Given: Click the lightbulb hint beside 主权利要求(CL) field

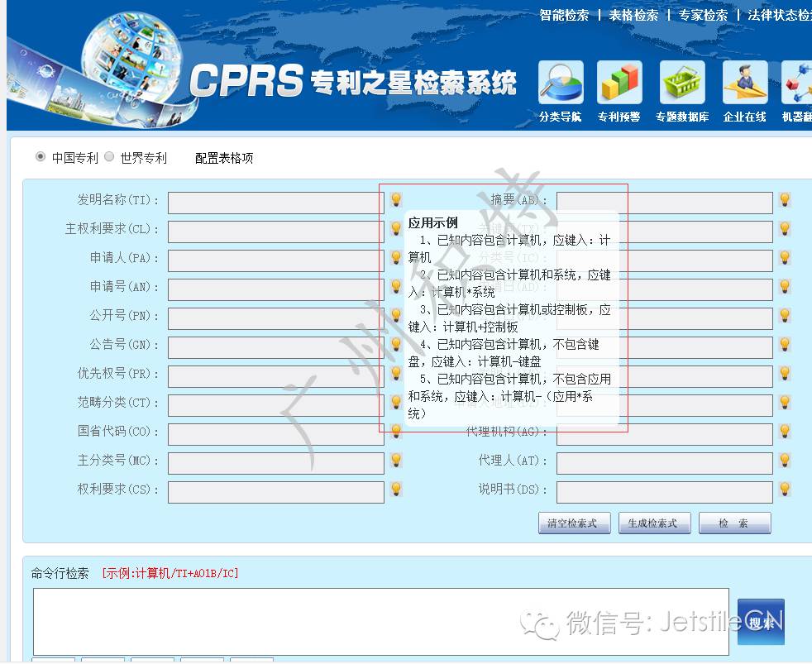Looking at the screenshot, I should tap(396, 228).
